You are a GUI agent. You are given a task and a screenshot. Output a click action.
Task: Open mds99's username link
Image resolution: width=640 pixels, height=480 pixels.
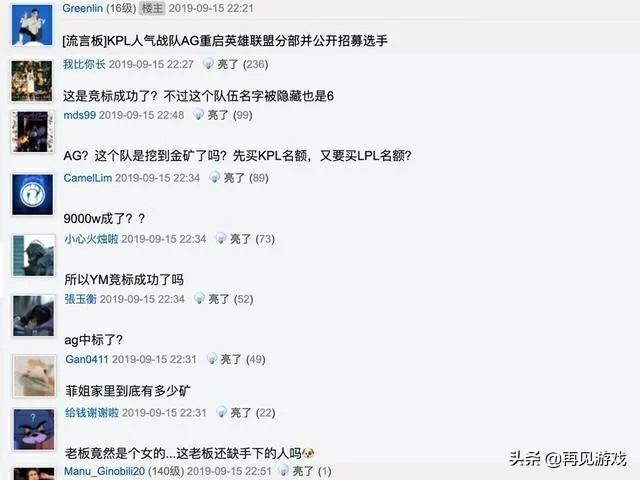pos(80,115)
